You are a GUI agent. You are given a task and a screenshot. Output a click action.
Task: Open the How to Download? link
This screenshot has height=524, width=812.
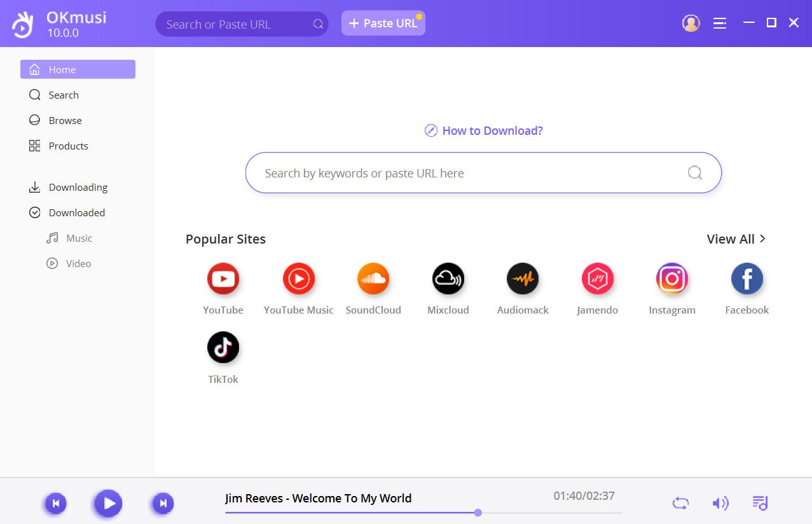click(484, 130)
